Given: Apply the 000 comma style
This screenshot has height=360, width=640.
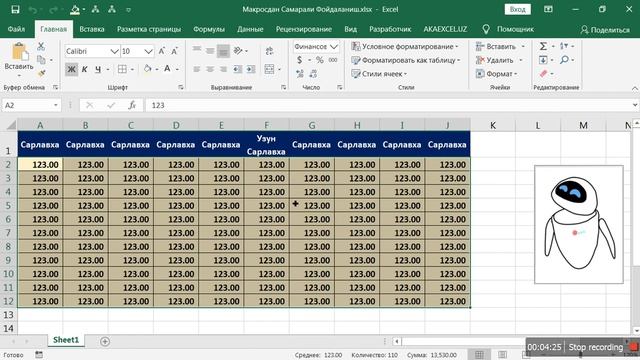Looking at the screenshot, I should [x=333, y=60].
